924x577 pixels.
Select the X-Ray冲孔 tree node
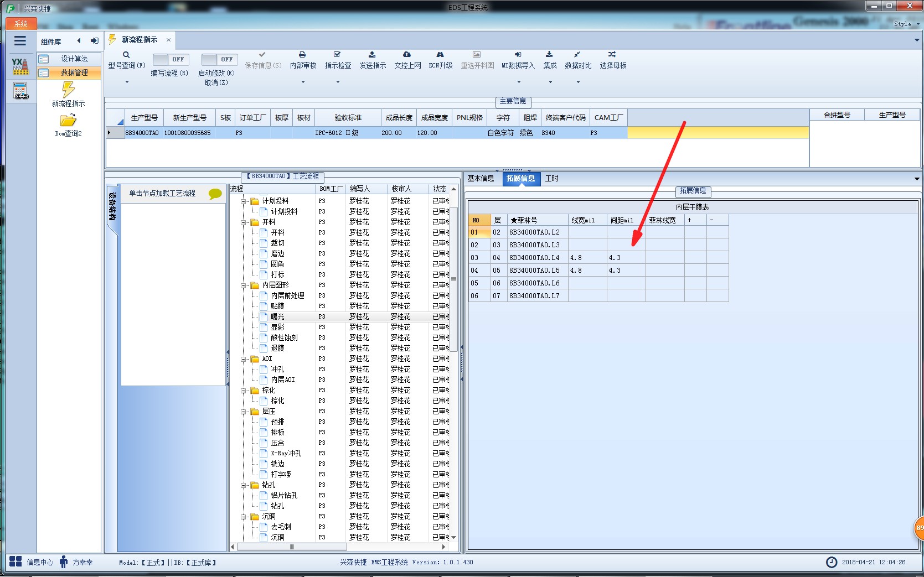tap(286, 454)
